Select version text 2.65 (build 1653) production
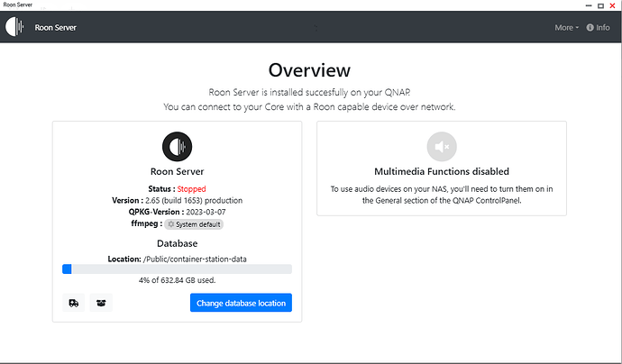Viewport: 622px width, 364px height. point(194,200)
